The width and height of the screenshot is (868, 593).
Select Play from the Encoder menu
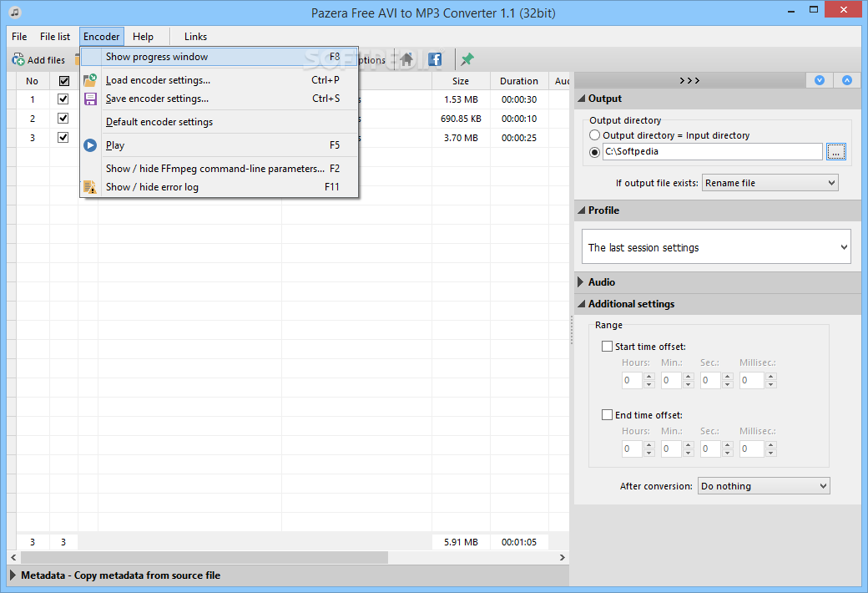click(220, 145)
